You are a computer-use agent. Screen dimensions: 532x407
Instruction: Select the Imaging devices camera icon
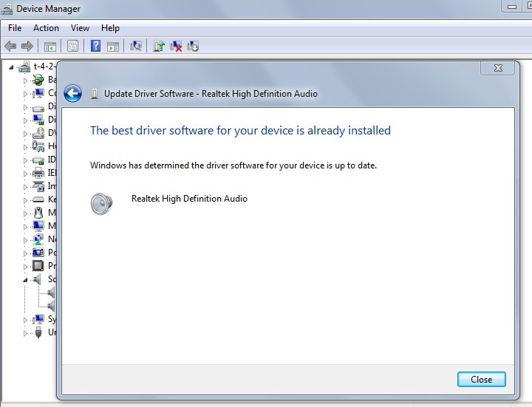38,186
